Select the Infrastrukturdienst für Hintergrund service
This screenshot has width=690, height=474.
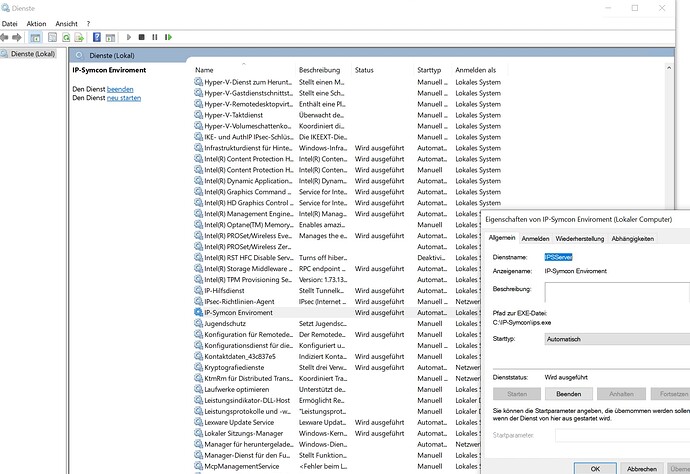click(348, 148)
